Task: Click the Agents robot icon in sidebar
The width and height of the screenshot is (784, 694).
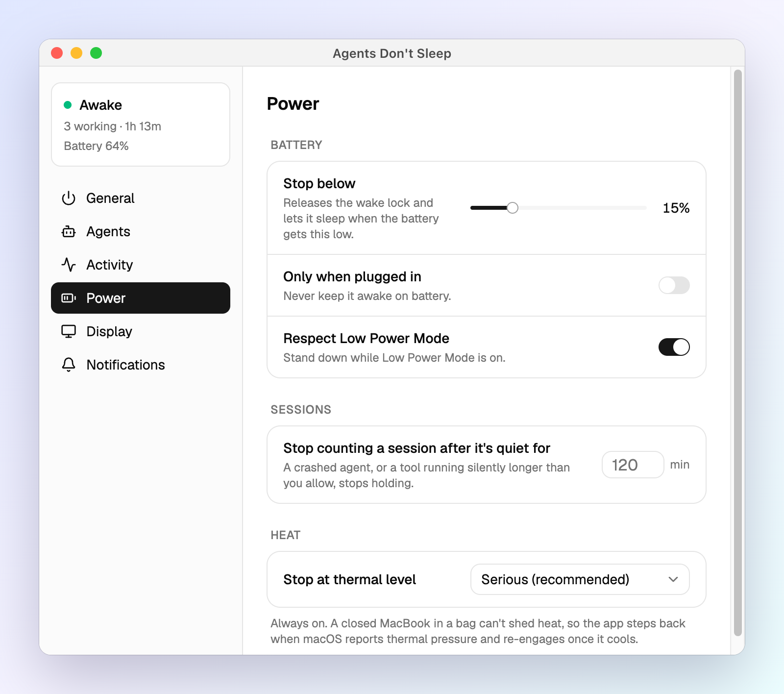Action: 69,231
